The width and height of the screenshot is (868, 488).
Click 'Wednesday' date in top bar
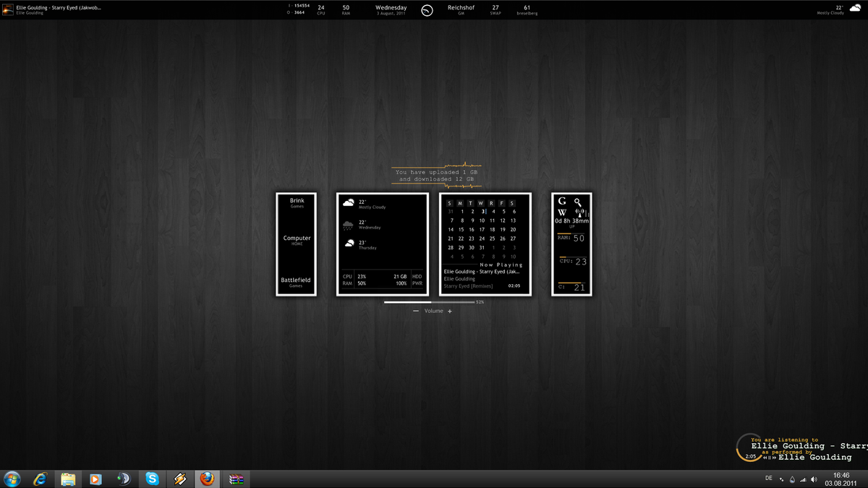[391, 7]
